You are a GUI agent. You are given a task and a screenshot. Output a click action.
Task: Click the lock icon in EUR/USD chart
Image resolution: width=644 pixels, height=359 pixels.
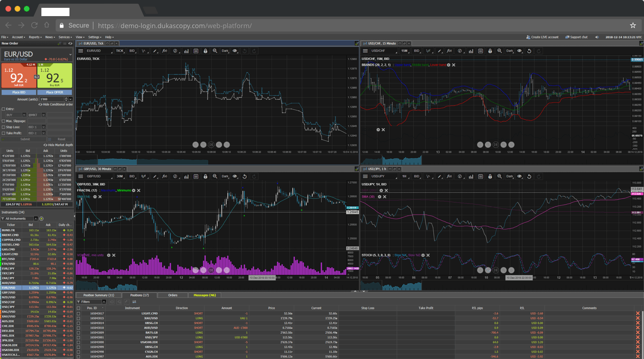[205, 51]
